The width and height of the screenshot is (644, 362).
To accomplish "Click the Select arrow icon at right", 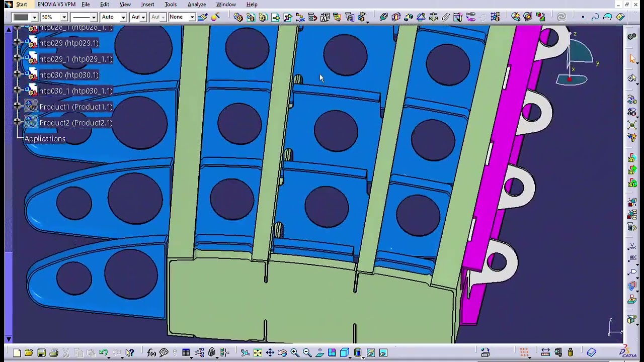I will click(x=632, y=59).
